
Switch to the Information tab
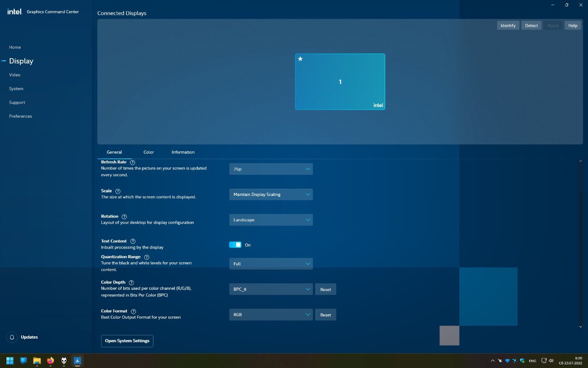183,152
